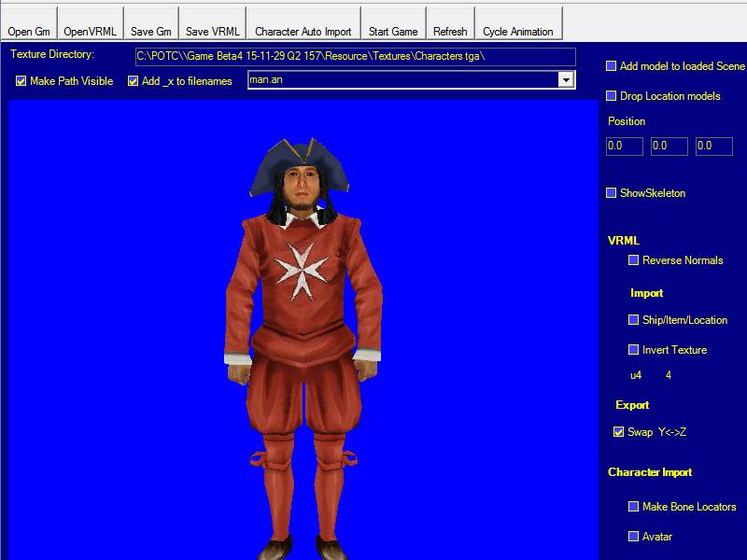This screenshot has height=560, width=747.
Task: Export using Save VRML button
Action: click(x=213, y=23)
